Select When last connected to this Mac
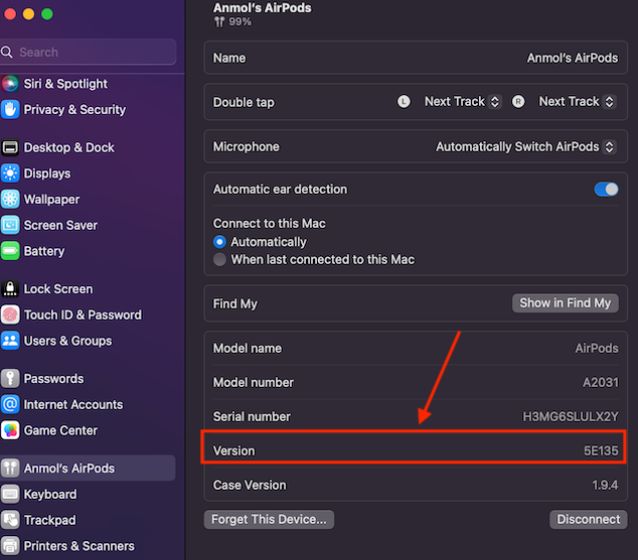This screenshot has width=638, height=560. click(x=220, y=260)
